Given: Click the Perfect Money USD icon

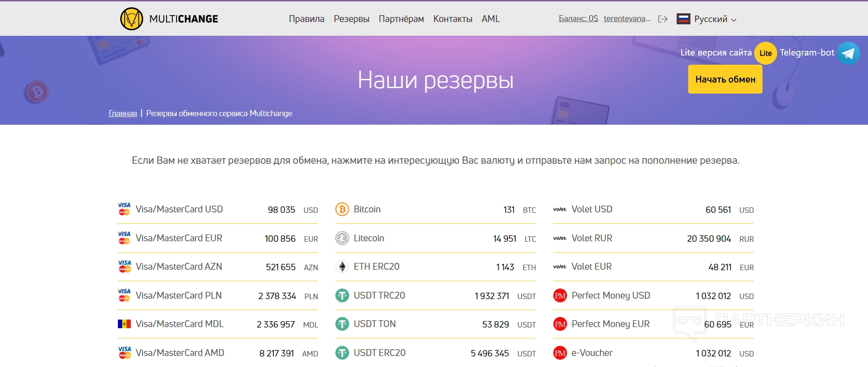Looking at the screenshot, I should [x=560, y=295].
